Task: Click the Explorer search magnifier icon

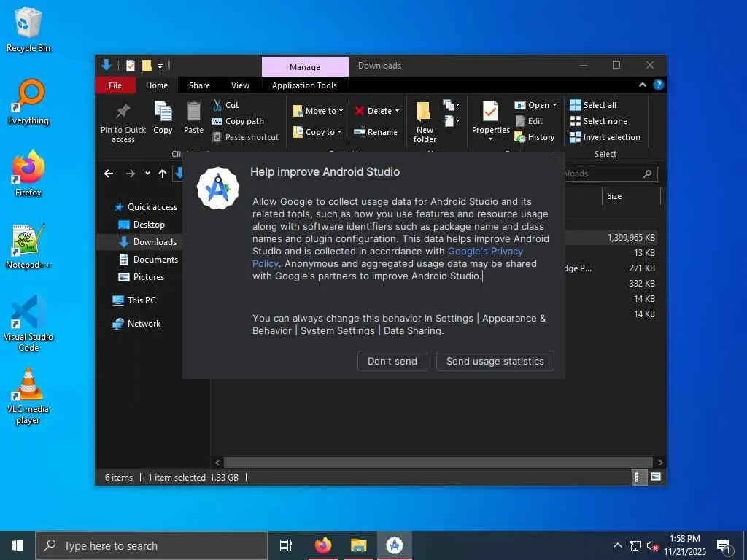Action: pos(647,174)
